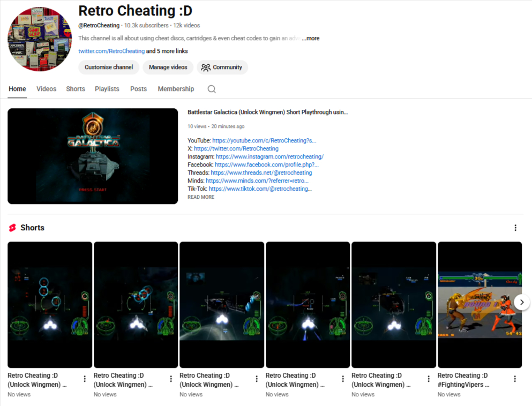Open third Unlock Wingmen short thumbnail
Image resolution: width=532 pixels, height=406 pixels.
pyautogui.click(x=222, y=305)
